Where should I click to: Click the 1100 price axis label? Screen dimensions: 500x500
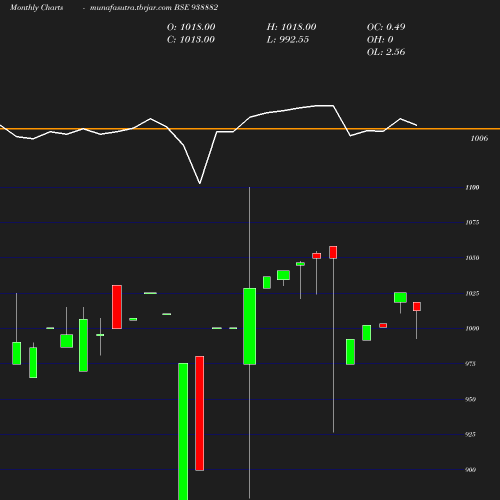pos(472,188)
